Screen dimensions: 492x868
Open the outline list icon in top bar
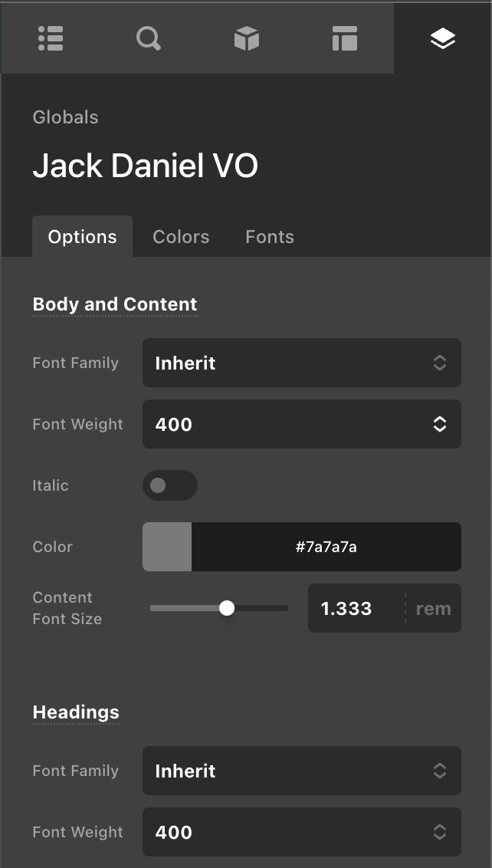tap(51, 38)
